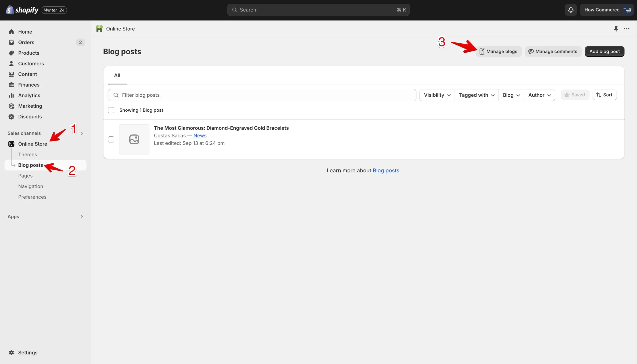Click the Analytics bar chart icon
The width and height of the screenshot is (637, 364).
(11, 95)
